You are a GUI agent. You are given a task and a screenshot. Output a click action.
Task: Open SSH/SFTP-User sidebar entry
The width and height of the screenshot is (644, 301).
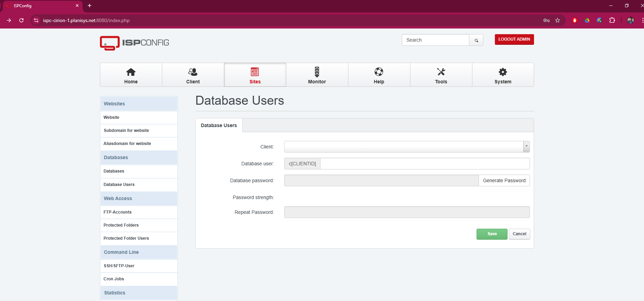pos(139,266)
